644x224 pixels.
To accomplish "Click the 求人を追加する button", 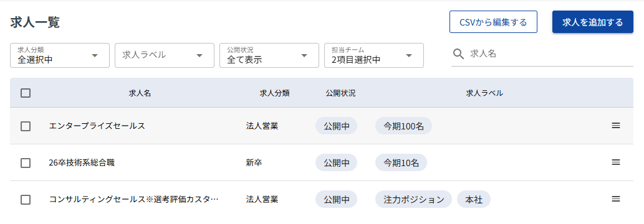I will click(x=593, y=22).
